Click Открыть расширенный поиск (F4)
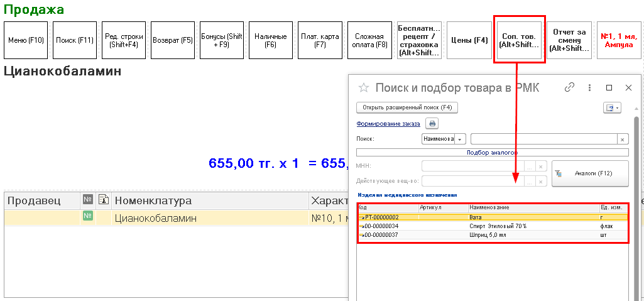The image size is (644, 301). pyautogui.click(x=407, y=107)
